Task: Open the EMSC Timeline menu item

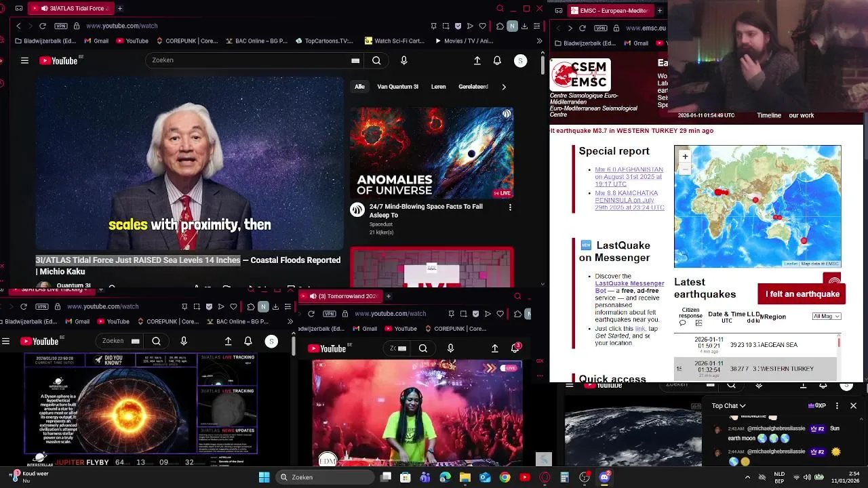Action: tap(769, 115)
